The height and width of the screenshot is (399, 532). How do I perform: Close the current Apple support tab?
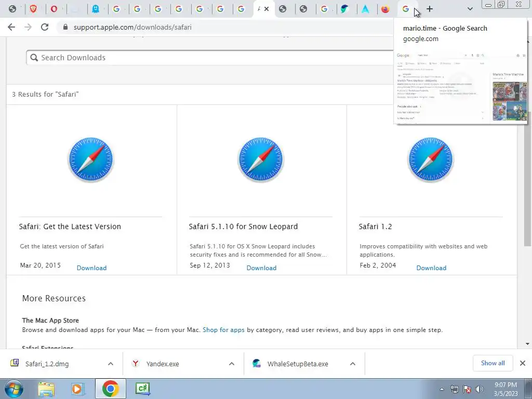pos(267,9)
